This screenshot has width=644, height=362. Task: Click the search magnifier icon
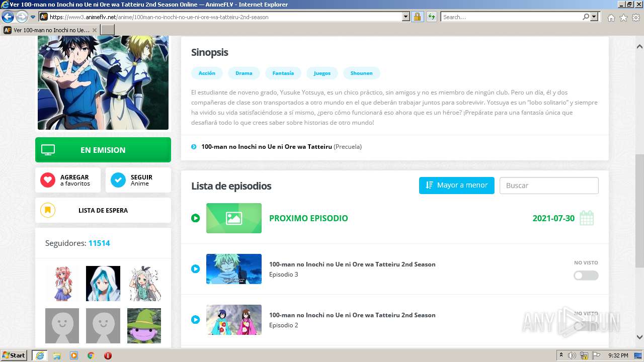(x=586, y=17)
